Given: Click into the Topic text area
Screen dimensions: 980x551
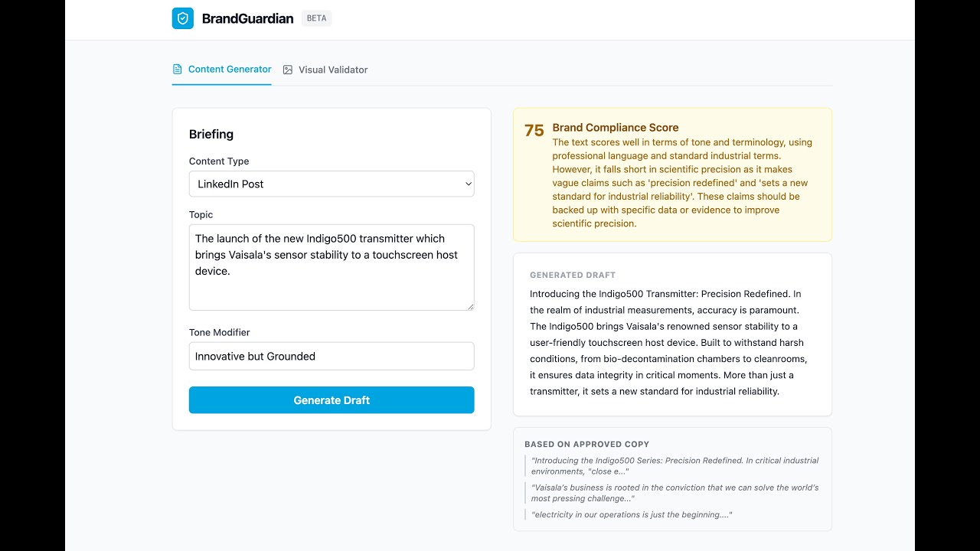Looking at the screenshot, I should 332,267.
